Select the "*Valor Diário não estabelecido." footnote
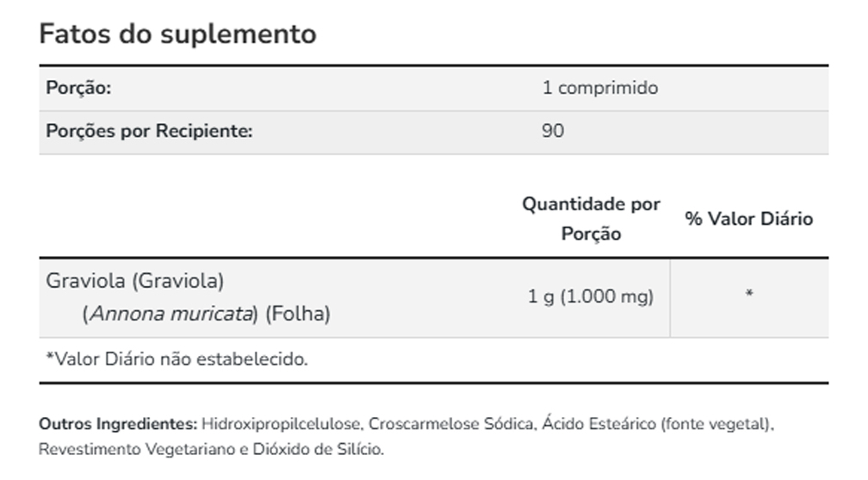868x480 pixels. [x=176, y=359]
